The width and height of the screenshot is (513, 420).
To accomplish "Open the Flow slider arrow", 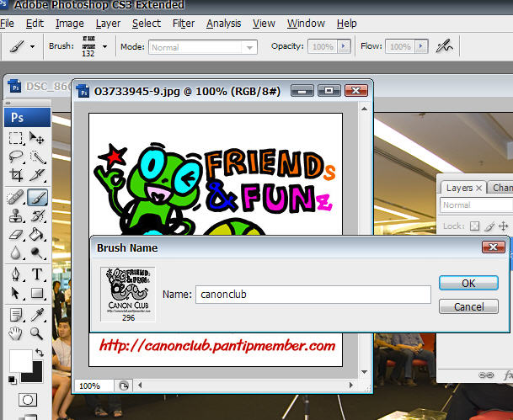I will point(421,46).
